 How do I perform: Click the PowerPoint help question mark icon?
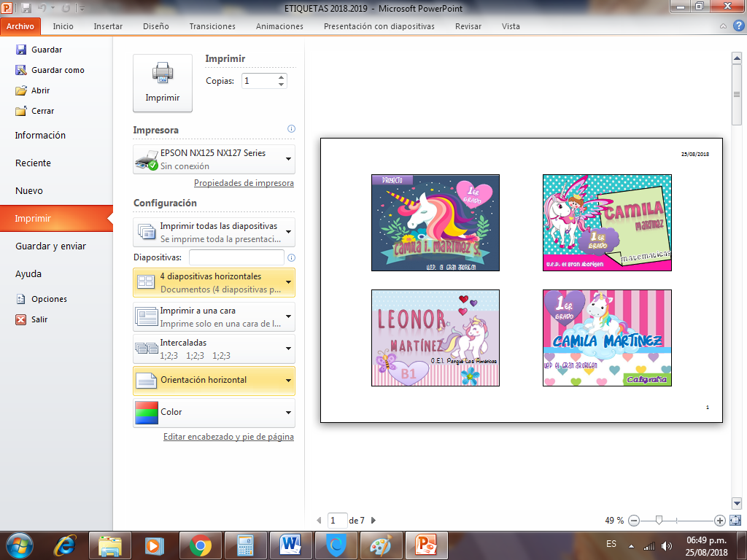tap(738, 26)
